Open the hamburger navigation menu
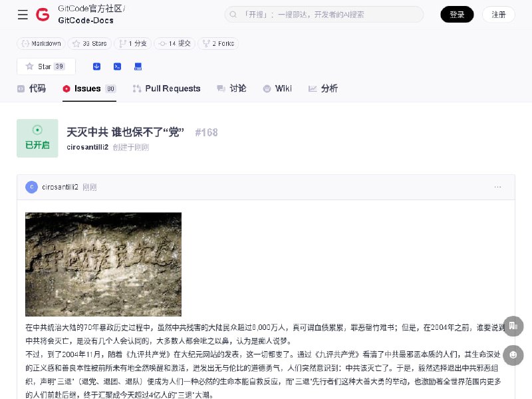 pos(23,15)
